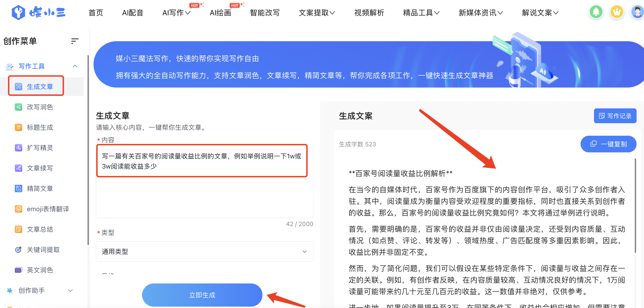
Task: Click the 文章总结 orange document icon
Action: coord(19,229)
